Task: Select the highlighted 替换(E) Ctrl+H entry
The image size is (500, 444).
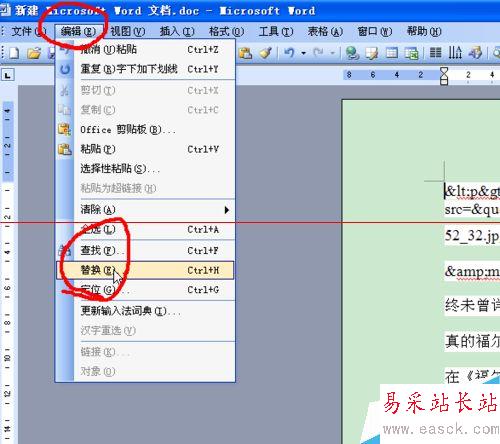Action: (x=146, y=270)
